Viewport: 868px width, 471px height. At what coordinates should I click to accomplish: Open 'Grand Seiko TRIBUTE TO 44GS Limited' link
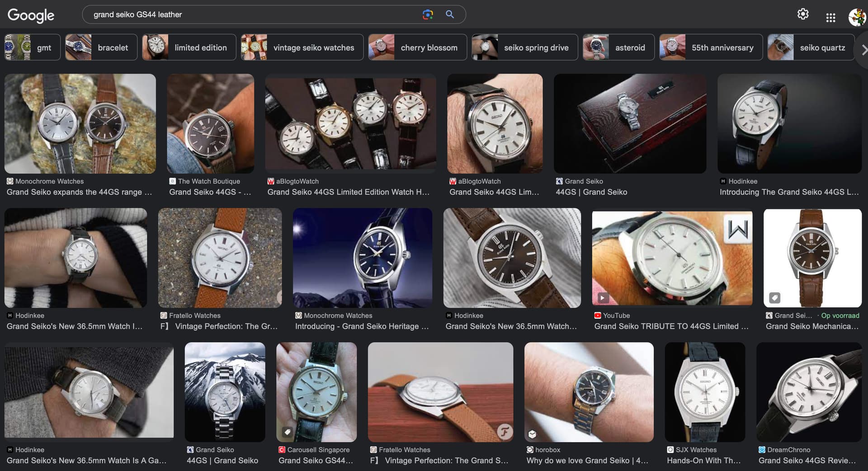pos(671,326)
